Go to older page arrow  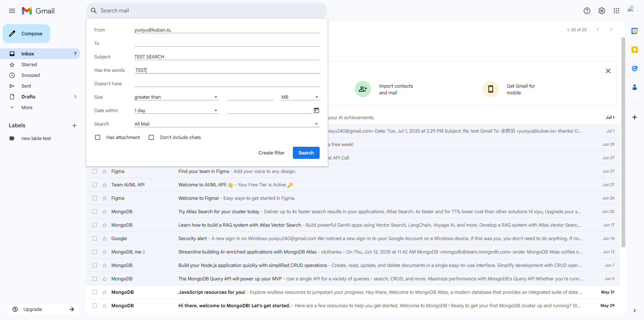tap(611, 30)
